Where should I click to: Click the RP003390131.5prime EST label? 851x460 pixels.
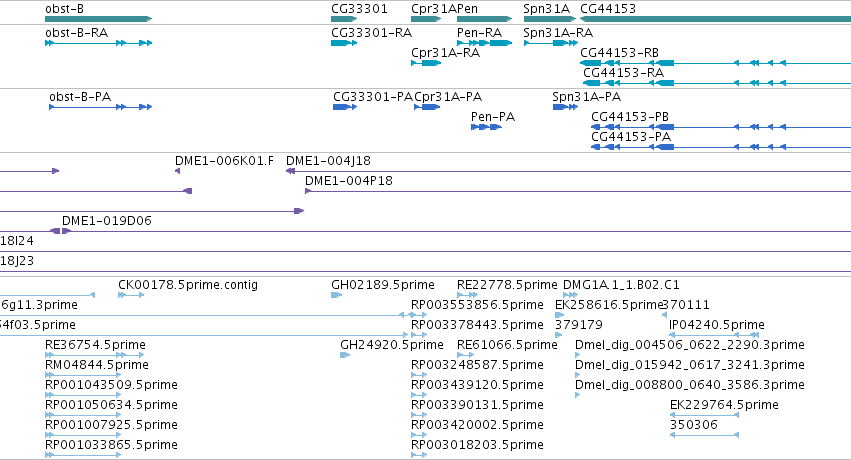(x=477, y=405)
